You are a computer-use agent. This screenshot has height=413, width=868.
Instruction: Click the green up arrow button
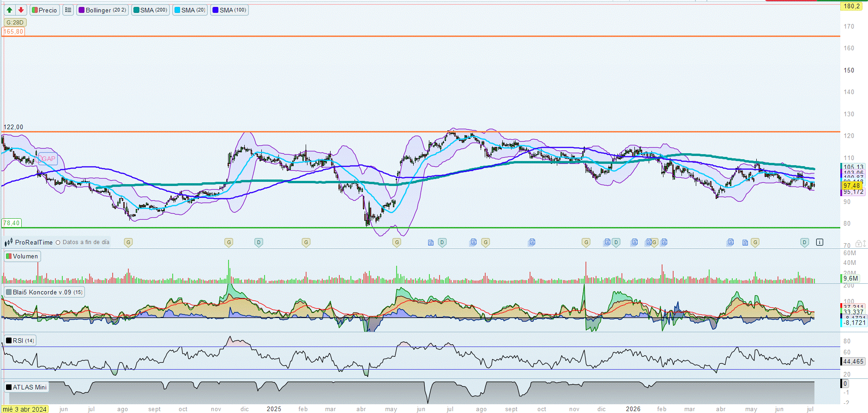pyautogui.click(x=9, y=10)
